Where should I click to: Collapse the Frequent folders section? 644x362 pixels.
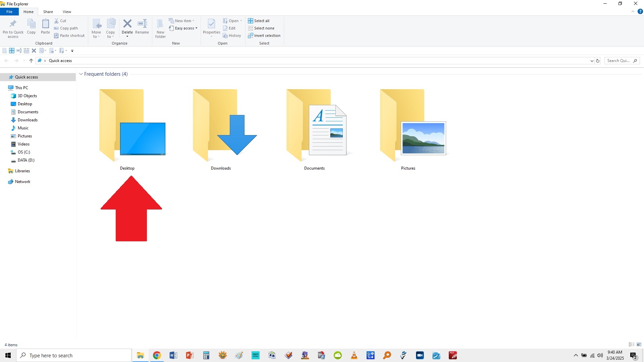pos(81,74)
